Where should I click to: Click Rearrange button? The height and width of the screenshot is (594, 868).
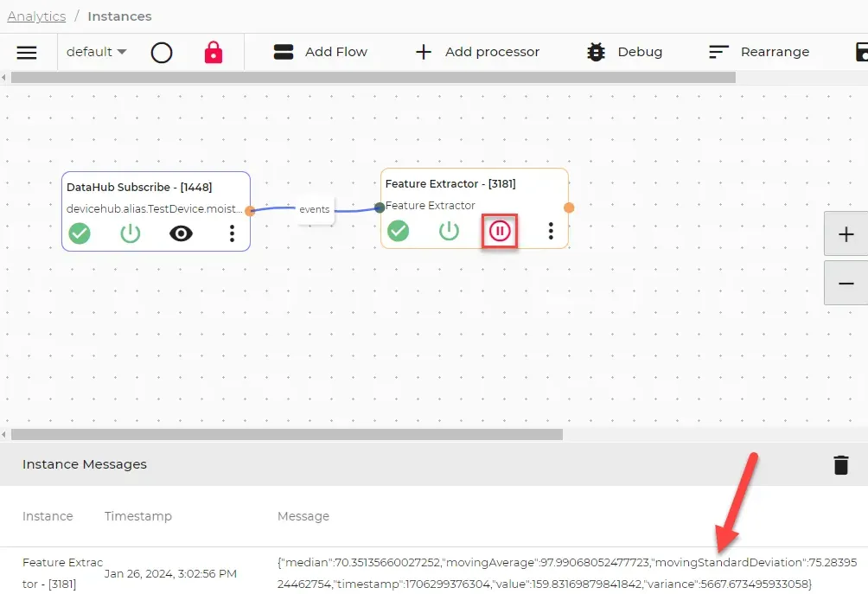click(759, 52)
